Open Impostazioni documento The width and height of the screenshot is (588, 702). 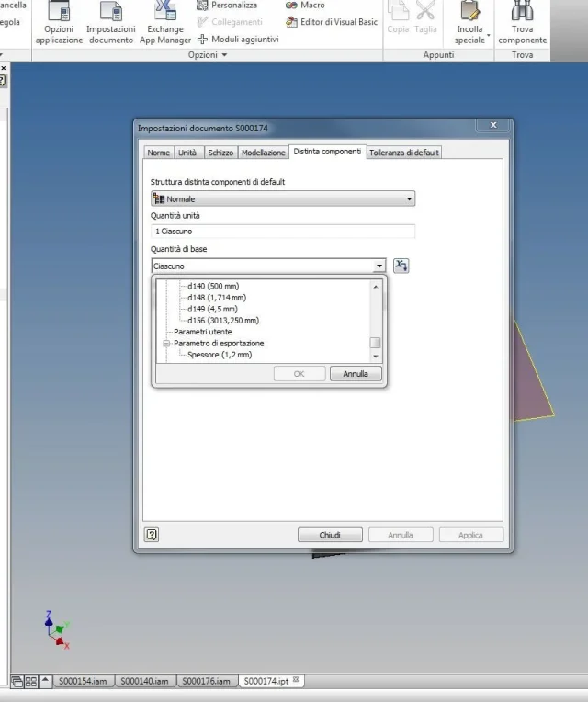click(111, 22)
